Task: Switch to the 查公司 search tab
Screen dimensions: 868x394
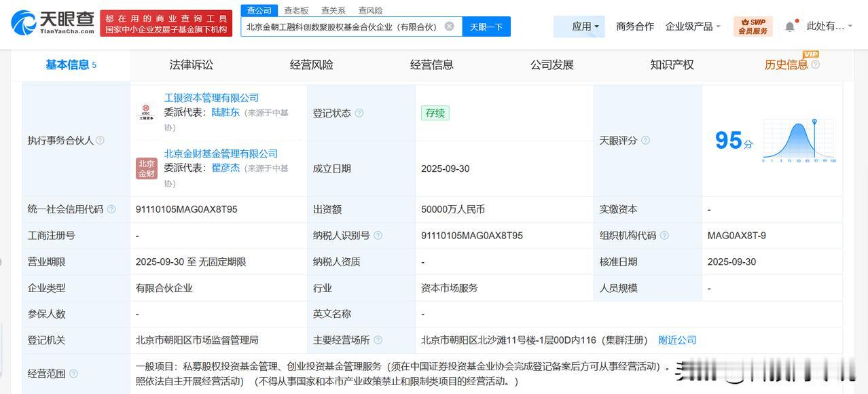Action: click(259, 10)
